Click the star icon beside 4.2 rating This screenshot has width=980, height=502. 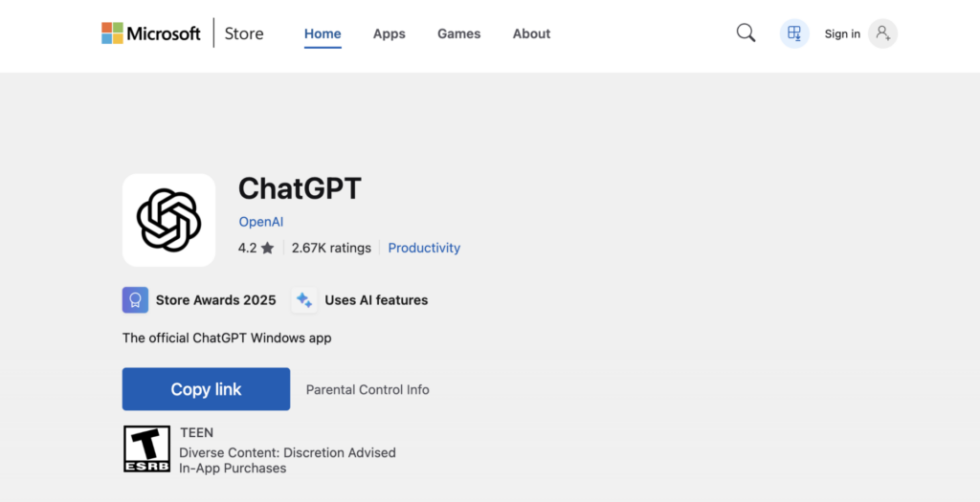click(267, 249)
